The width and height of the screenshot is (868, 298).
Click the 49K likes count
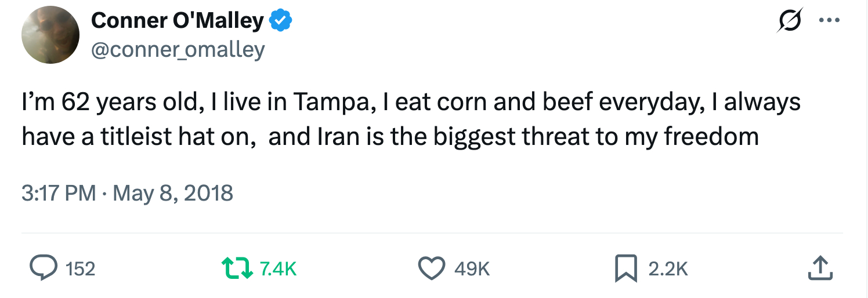pos(472,269)
